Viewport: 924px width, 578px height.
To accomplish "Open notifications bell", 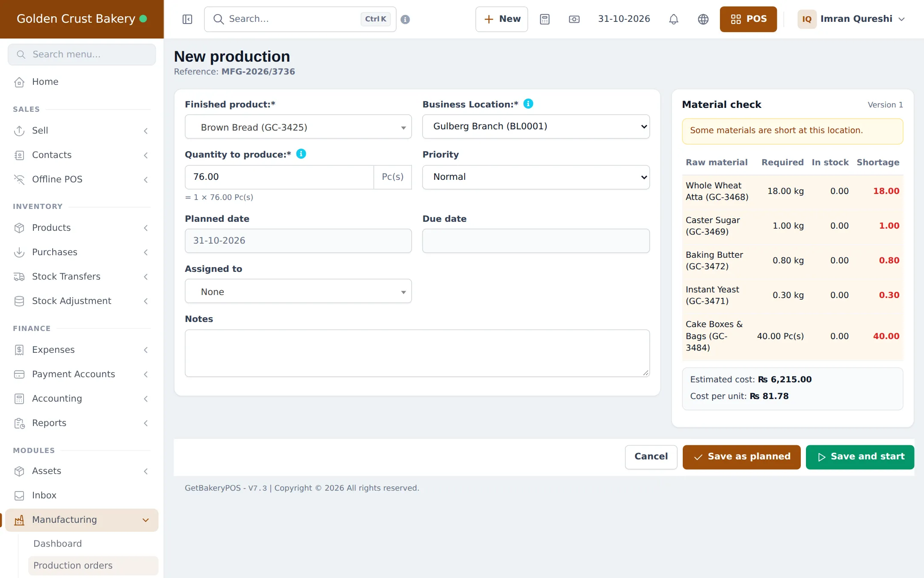I will click(x=674, y=19).
